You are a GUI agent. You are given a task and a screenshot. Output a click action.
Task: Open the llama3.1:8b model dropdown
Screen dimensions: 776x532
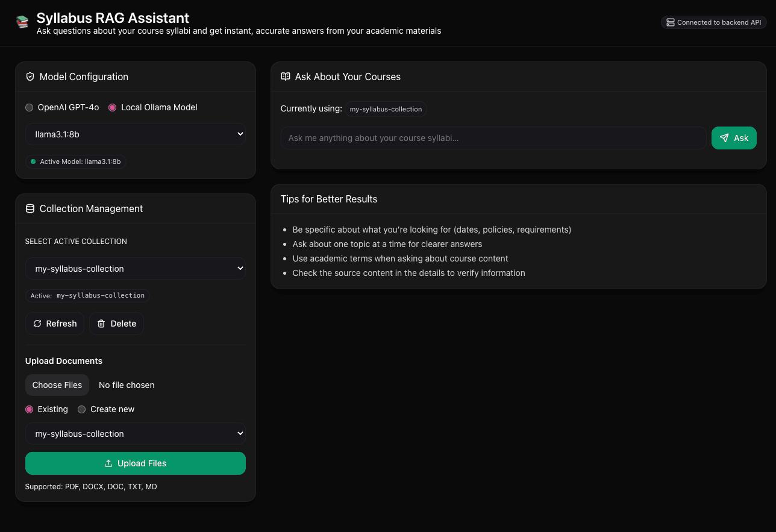tap(135, 134)
